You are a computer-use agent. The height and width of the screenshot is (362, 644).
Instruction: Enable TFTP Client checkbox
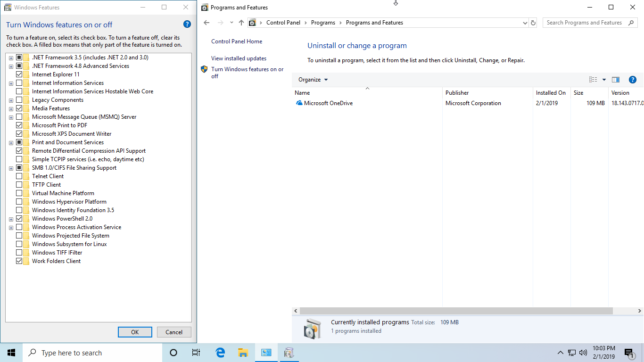19,185
